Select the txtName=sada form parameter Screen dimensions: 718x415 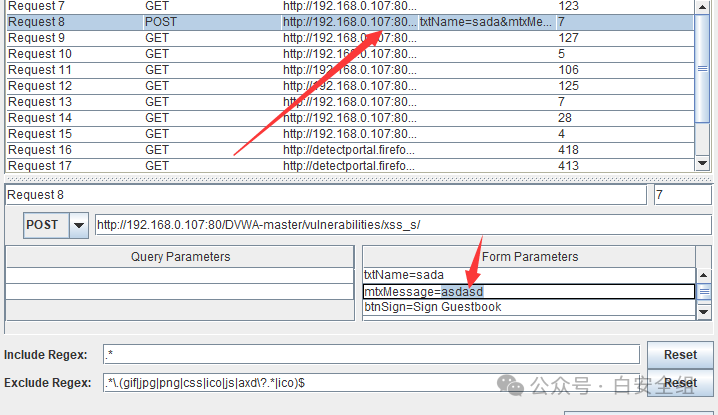pos(529,275)
